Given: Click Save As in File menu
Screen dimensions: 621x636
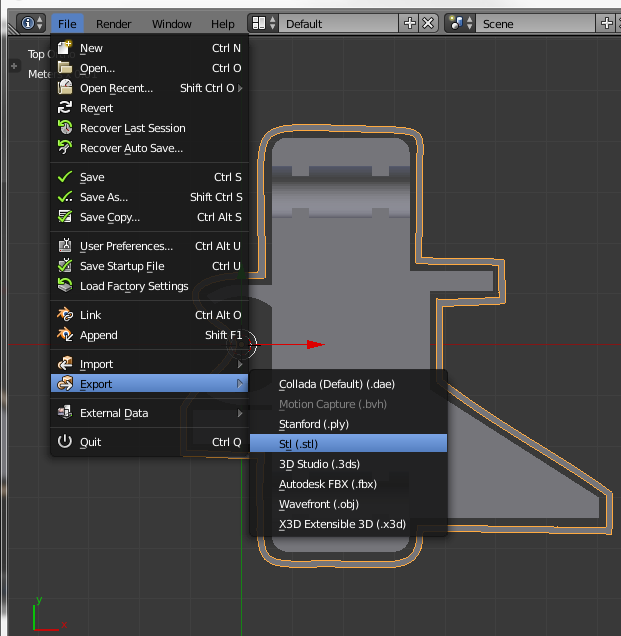Looking at the screenshot, I should coord(104,197).
